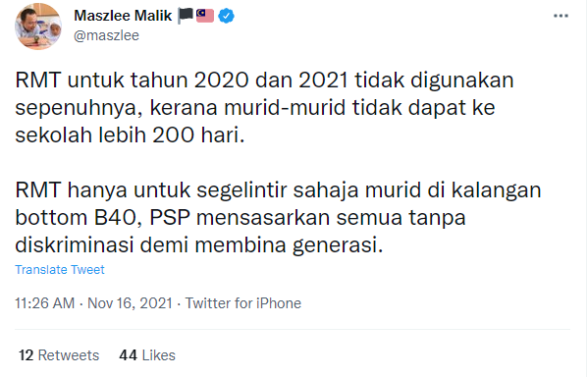Open Maszlee Malik's profile picture
The height and width of the screenshot is (377, 588).
click(x=38, y=27)
